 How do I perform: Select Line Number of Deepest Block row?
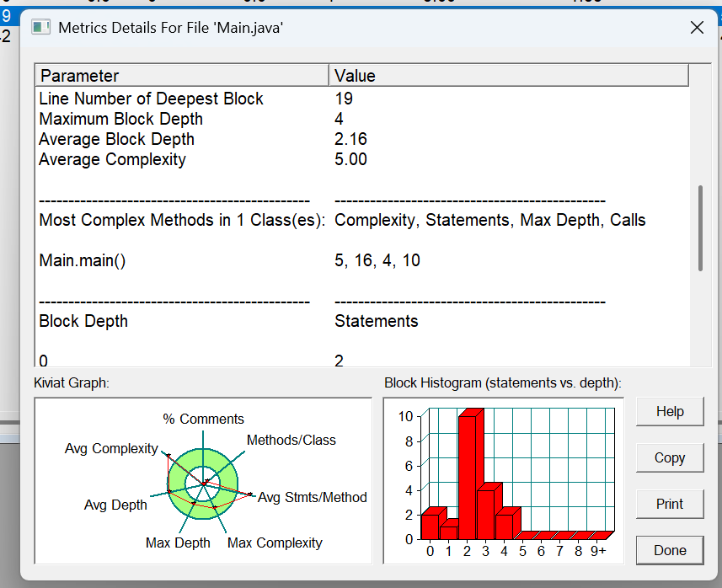(x=362, y=99)
